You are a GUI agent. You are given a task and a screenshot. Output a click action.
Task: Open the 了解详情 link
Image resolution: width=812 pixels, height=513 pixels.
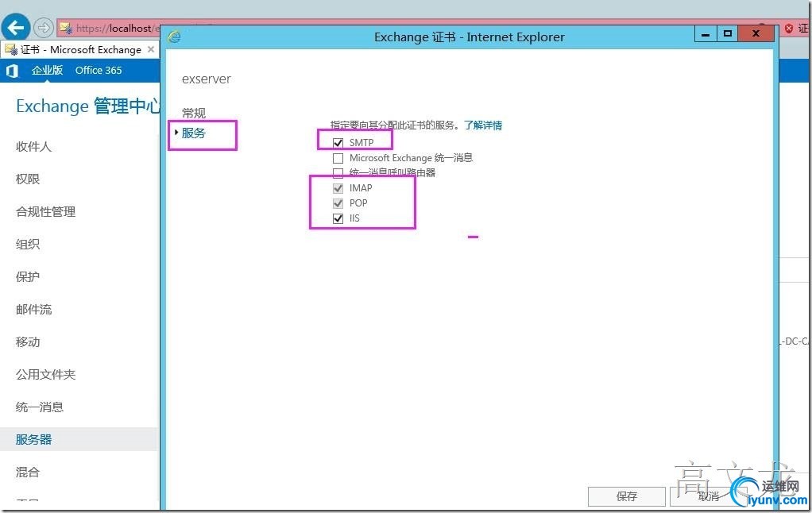[x=482, y=125]
